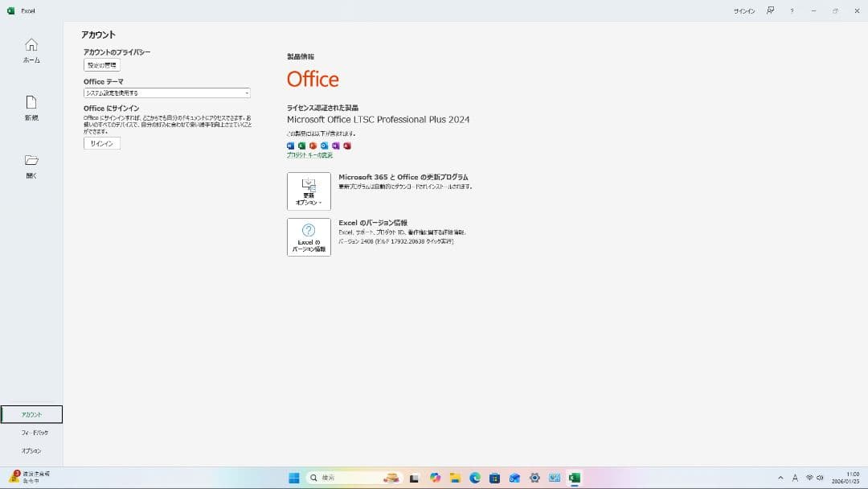Click the taskbar search box
This screenshot has height=489, width=868.
click(354, 478)
